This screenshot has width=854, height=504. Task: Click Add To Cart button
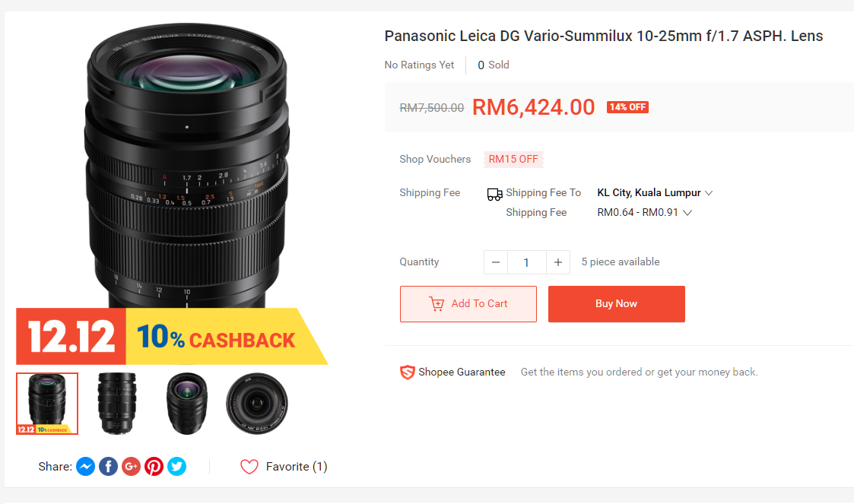(468, 304)
